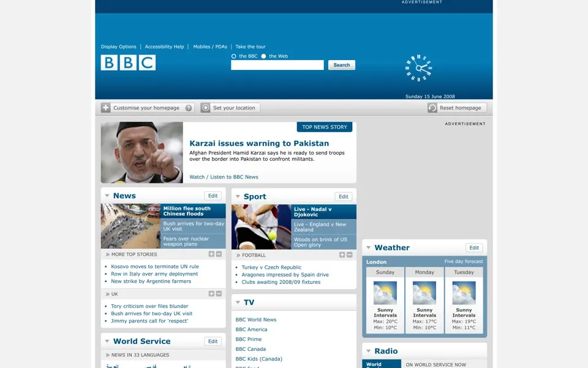Click Tuesday's sunny intervals weather icon

[464, 293]
